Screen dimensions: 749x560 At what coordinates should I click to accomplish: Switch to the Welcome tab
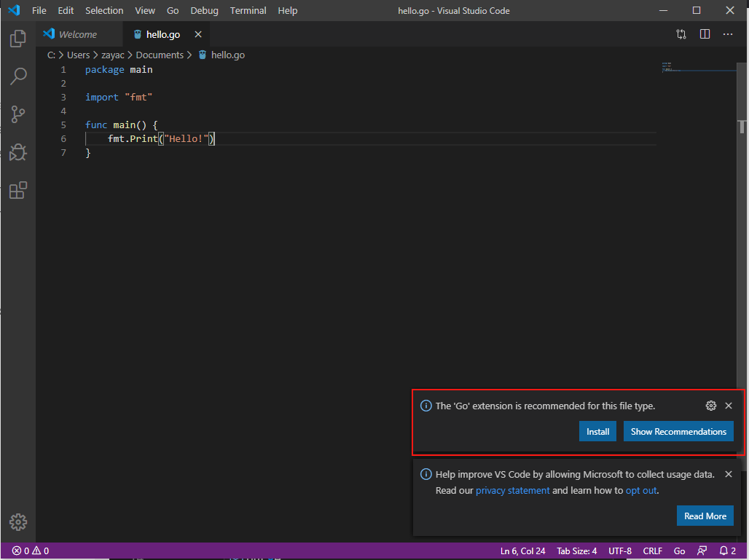click(x=79, y=34)
